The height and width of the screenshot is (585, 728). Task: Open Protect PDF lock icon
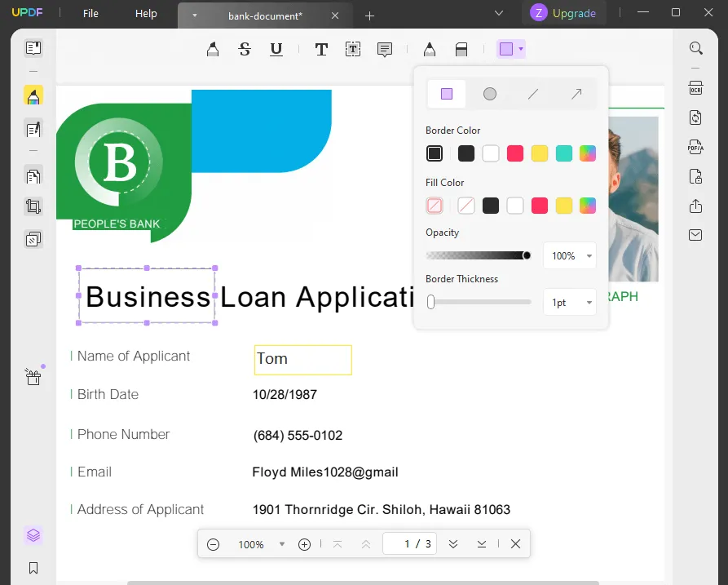click(695, 176)
